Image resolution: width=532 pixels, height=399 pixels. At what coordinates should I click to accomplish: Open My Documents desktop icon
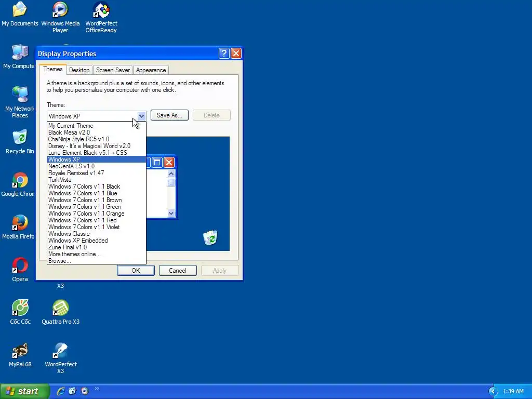pos(20,14)
